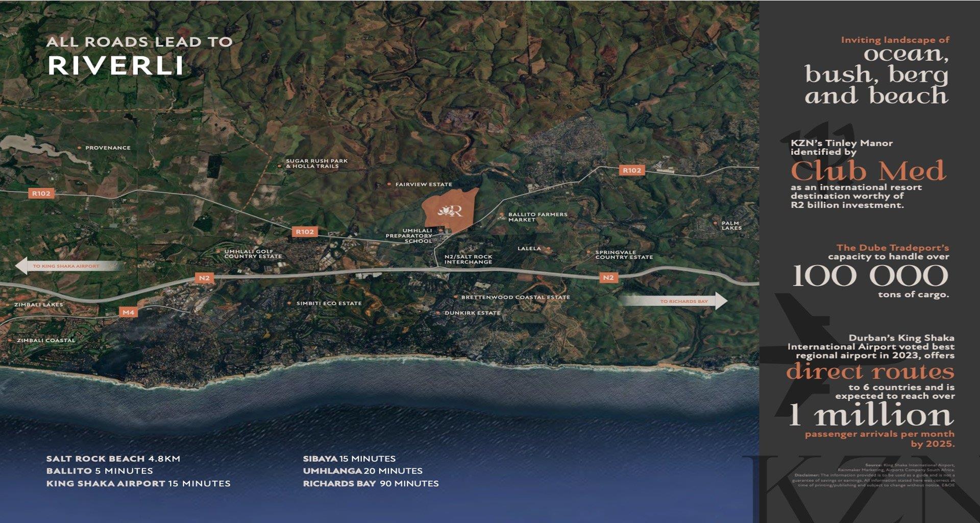The width and height of the screenshot is (980, 523).
Task: Click the Provenance location marker dot
Action: click(x=79, y=148)
